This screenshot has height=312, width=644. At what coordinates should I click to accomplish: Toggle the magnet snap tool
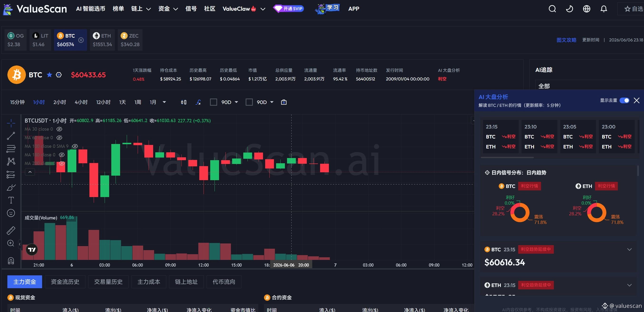[11, 261]
